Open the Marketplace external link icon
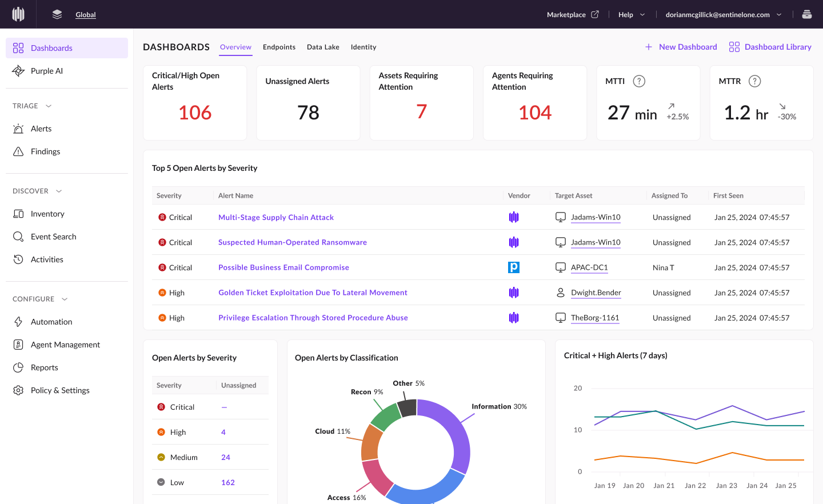 click(595, 14)
